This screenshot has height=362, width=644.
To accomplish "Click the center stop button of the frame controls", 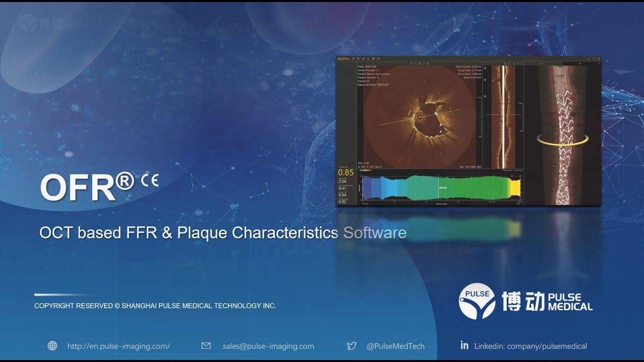I will (420, 63).
